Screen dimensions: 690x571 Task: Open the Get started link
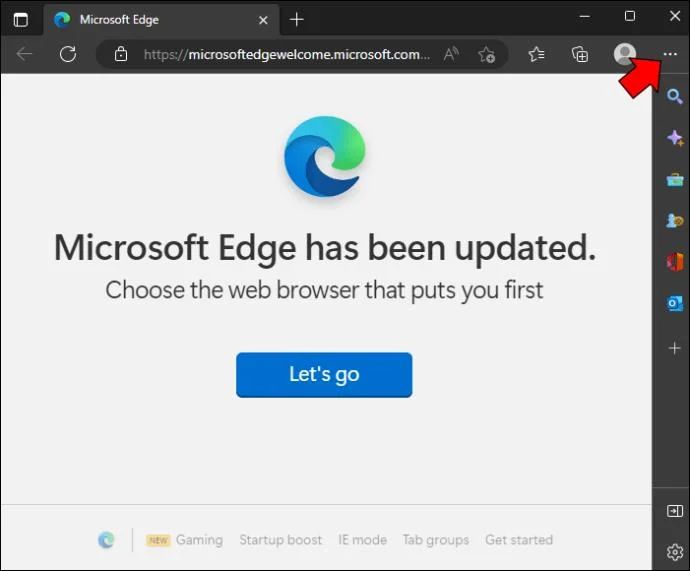click(519, 540)
